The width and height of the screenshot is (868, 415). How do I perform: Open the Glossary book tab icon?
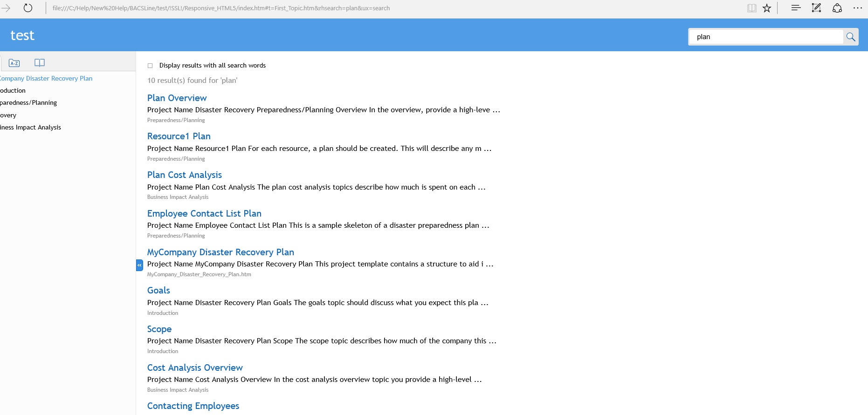pos(40,63)
